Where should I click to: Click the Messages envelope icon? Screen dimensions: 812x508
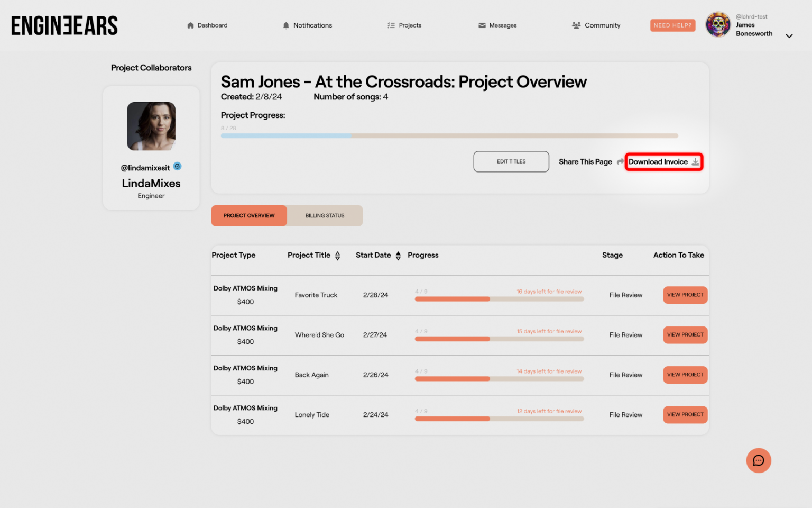coord(482,25)
